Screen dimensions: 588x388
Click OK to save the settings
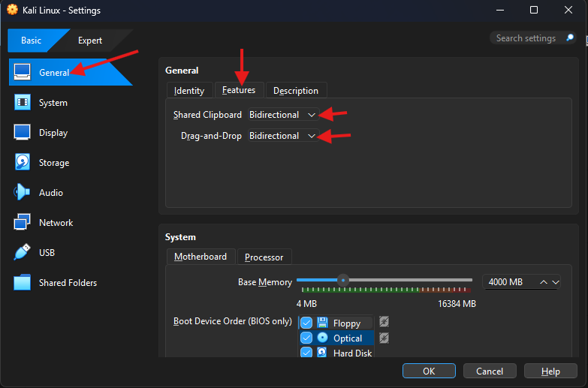tap(428, 371)
